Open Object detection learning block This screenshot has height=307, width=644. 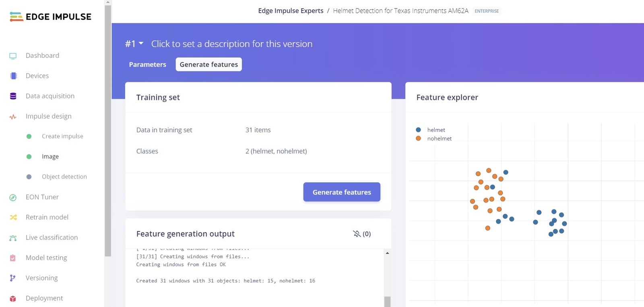(x=64, y=177)
